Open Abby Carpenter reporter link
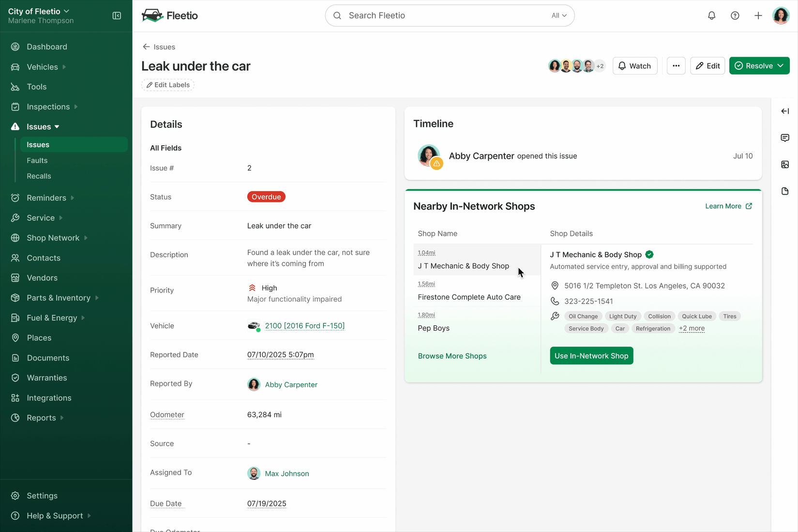Image resolution: width=798 pixels, height=532 pixels. coord(291,385)
